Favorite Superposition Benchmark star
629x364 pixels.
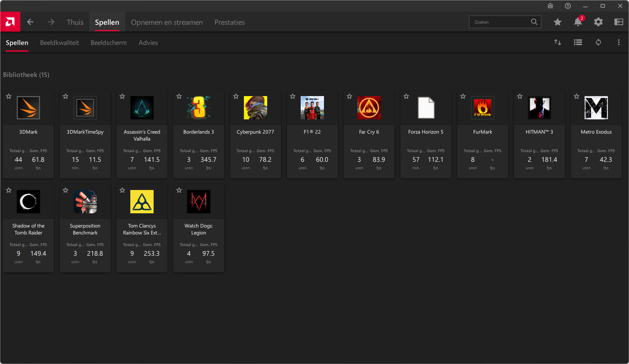[x=66, y=190]
